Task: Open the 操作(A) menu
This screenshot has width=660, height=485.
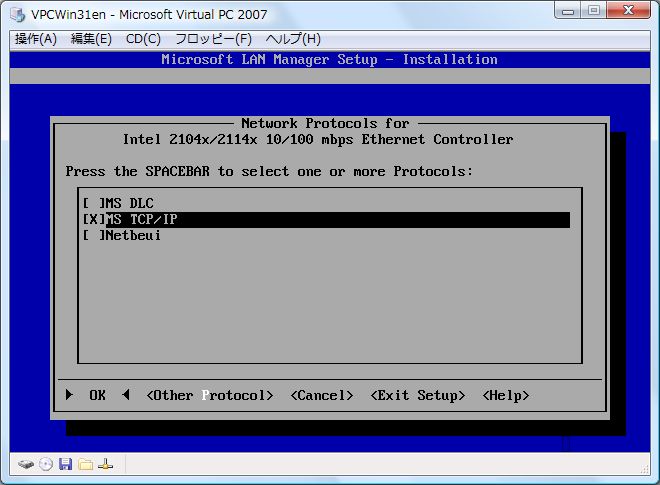Action: 36,39
